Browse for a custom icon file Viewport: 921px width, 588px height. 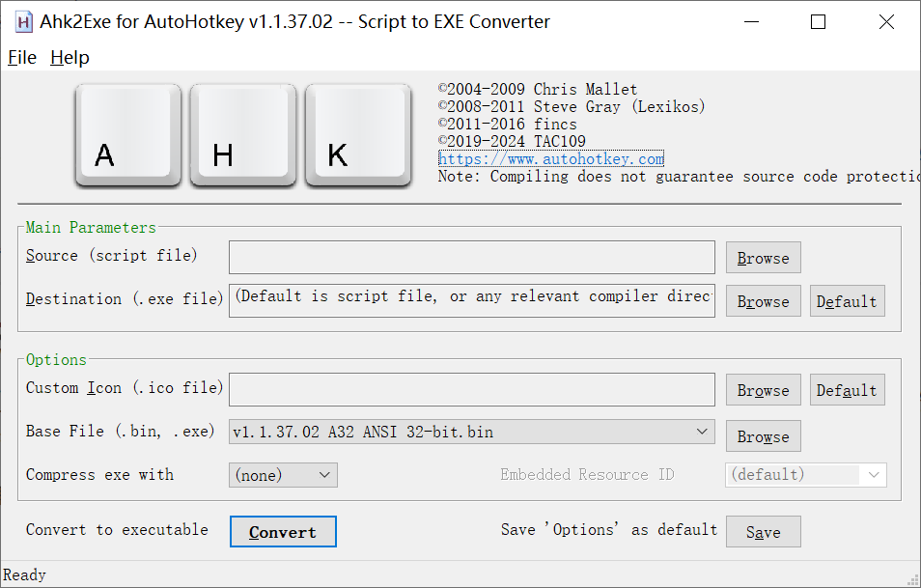click(x=763, y=390)
